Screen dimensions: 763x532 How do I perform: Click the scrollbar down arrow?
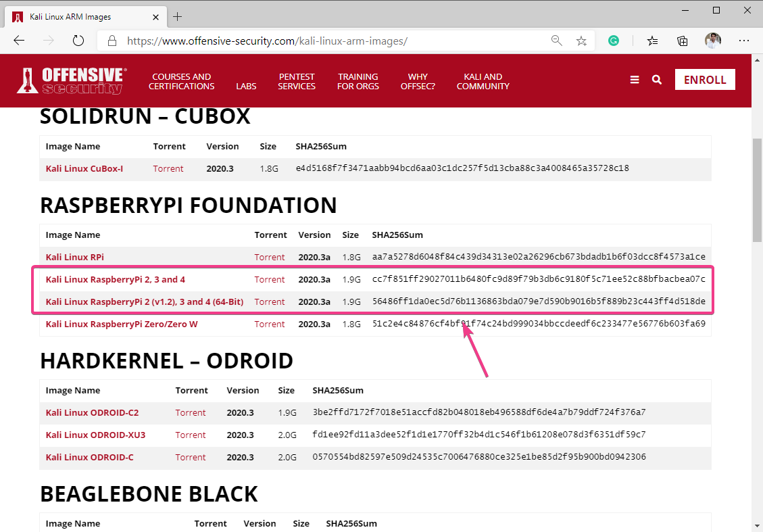click(x=757, y=526)
